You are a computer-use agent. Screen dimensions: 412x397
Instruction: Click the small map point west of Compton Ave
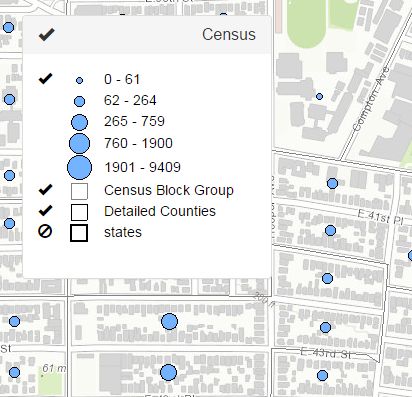tap(319, 96)
